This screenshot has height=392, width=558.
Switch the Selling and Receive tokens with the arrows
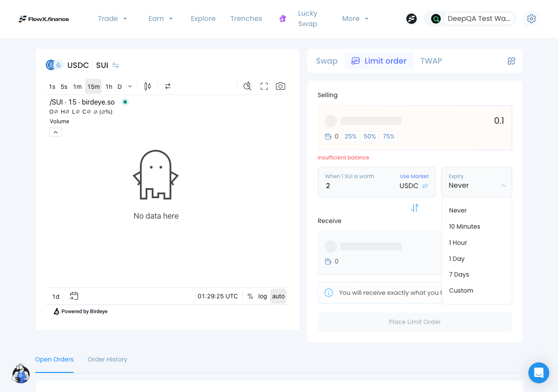(x=415, y=208)
